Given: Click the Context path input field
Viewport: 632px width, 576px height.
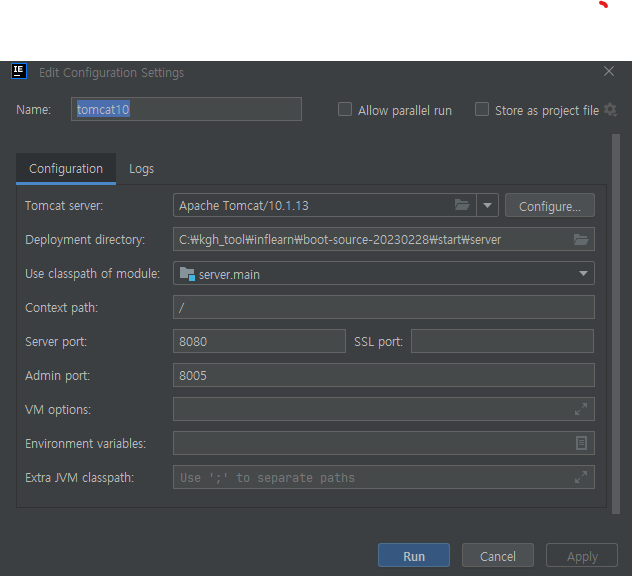Looking at the screenshot, I should click(384, 307).
